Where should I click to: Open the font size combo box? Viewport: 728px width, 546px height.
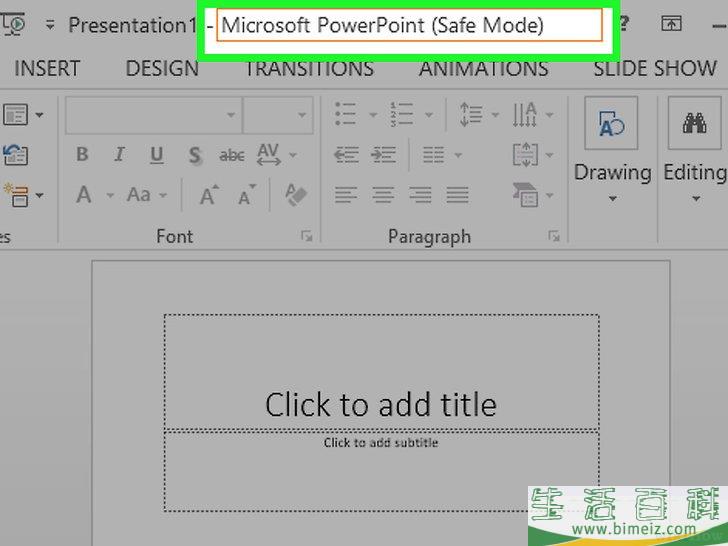coord(278,115)
